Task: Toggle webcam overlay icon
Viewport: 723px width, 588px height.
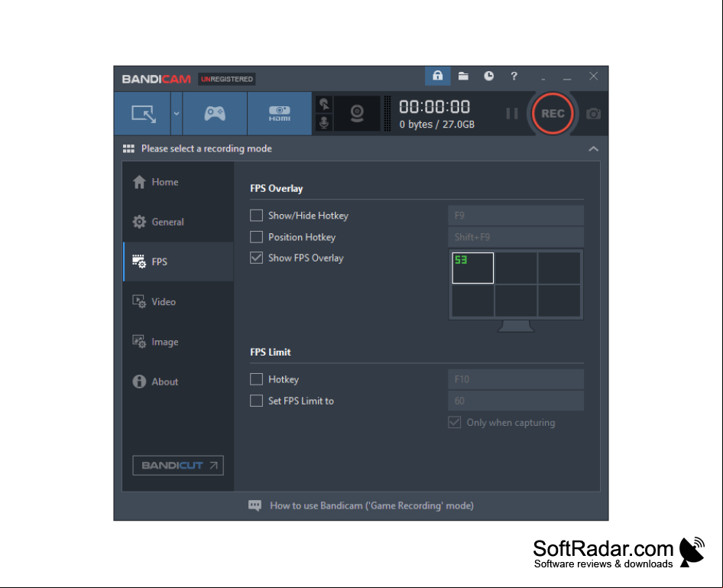Action: (357, 113)
